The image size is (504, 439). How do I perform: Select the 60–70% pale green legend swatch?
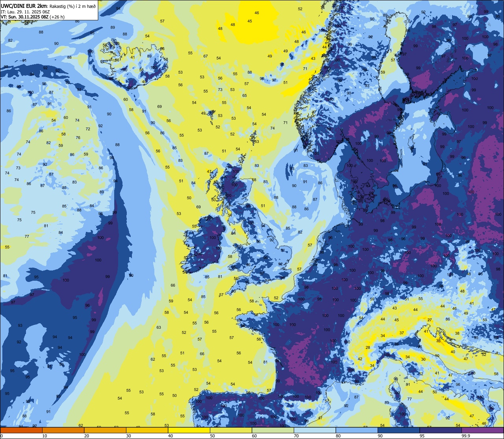tap(273, 430)
